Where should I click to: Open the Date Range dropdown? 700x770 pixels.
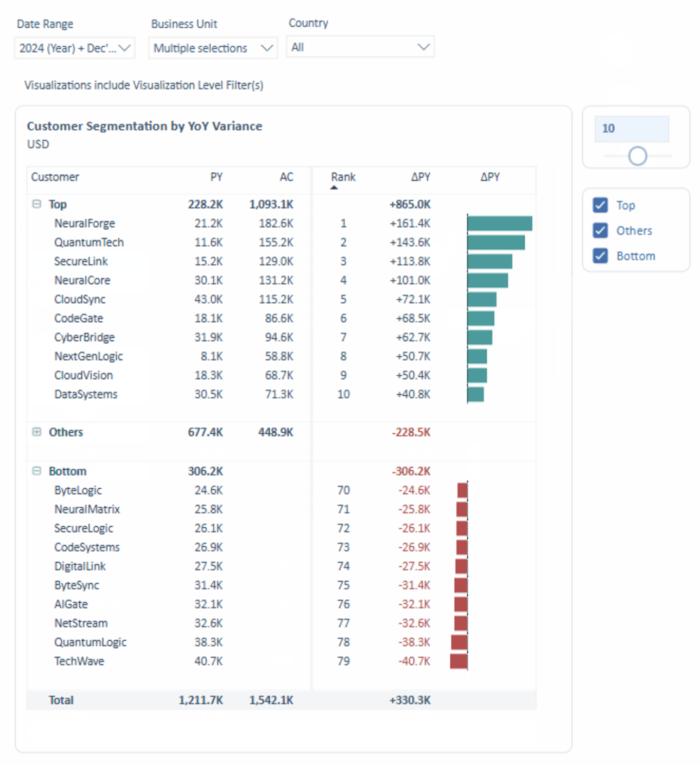tap(74, 48)
